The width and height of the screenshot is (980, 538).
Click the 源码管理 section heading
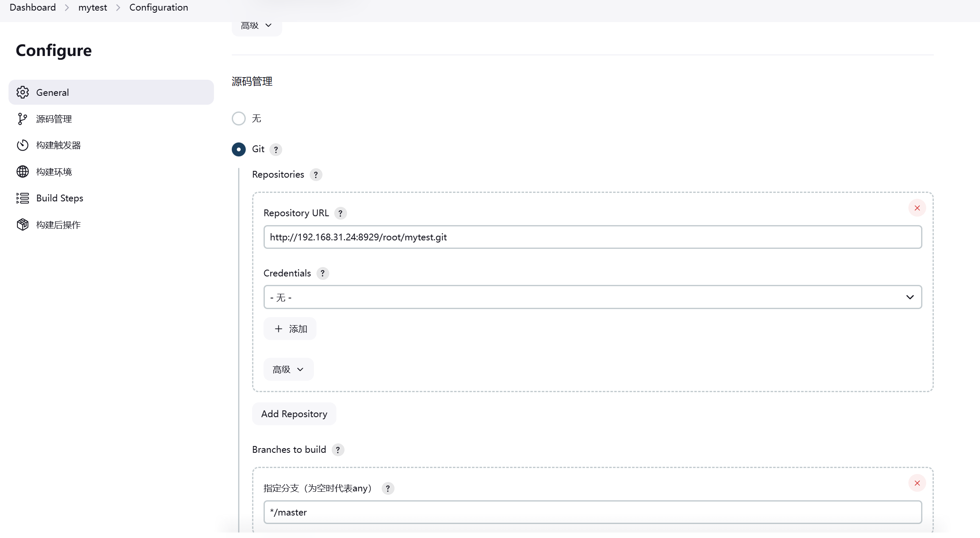coord(252,81)
